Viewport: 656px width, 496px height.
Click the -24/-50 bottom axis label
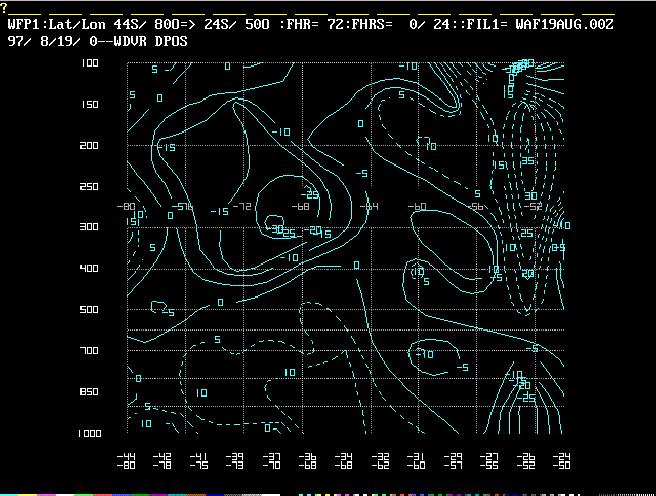561,461
